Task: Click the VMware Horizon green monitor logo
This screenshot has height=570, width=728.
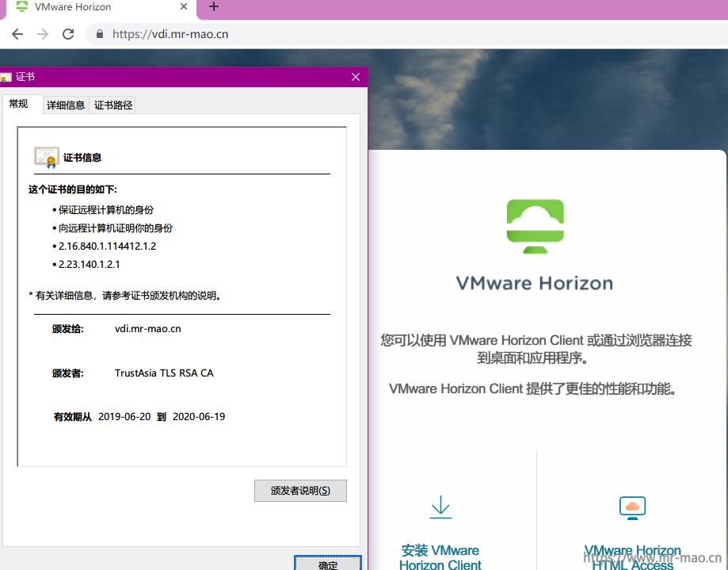Action: coord(536,226)
